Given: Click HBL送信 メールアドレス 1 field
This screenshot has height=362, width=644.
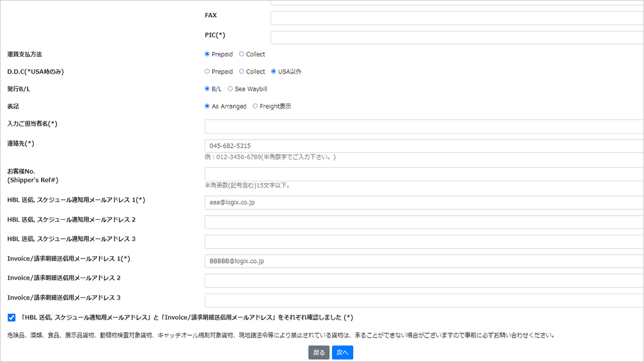Looking at the screenshot, I should (423, 202).
